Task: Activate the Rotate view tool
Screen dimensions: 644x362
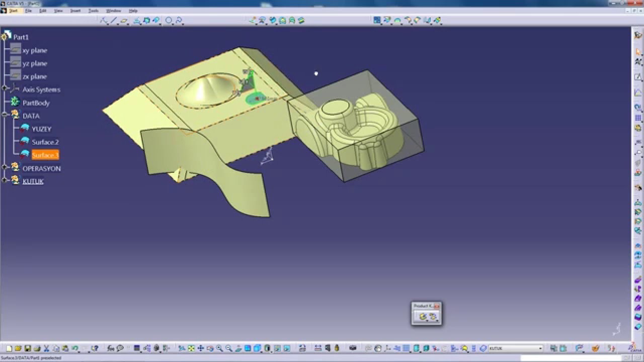Action: click(x=210, y=348)
